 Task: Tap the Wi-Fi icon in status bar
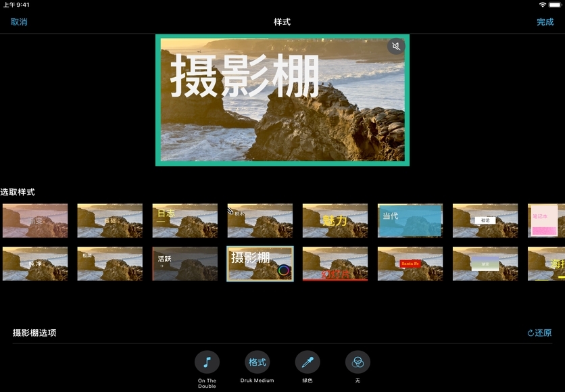[542, 5]
